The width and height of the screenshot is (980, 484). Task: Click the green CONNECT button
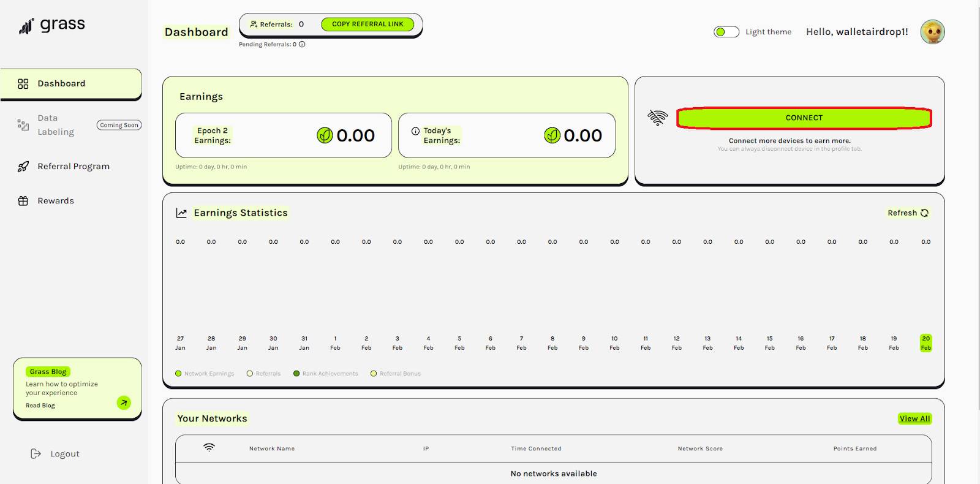point(804,118)
